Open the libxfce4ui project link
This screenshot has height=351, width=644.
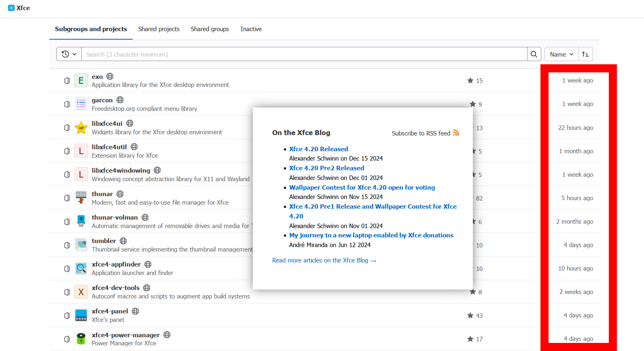tap(107, 124)
